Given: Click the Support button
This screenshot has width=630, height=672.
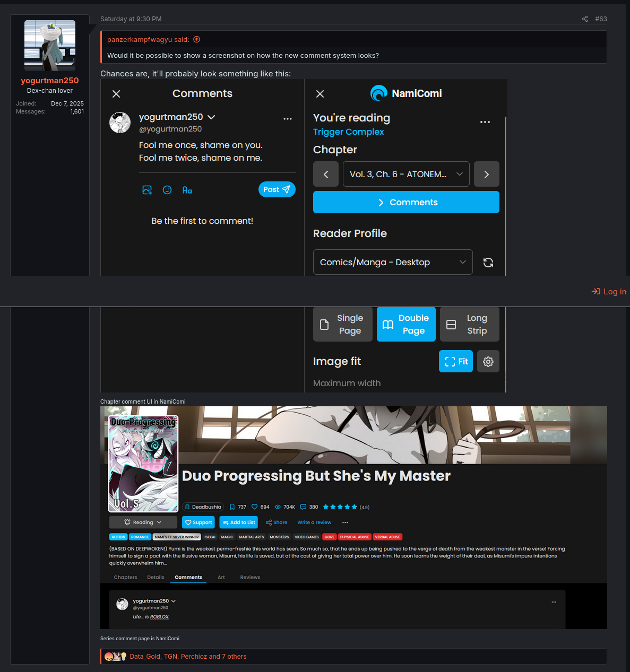Looking at the screenshot, I should pos(199,522).
